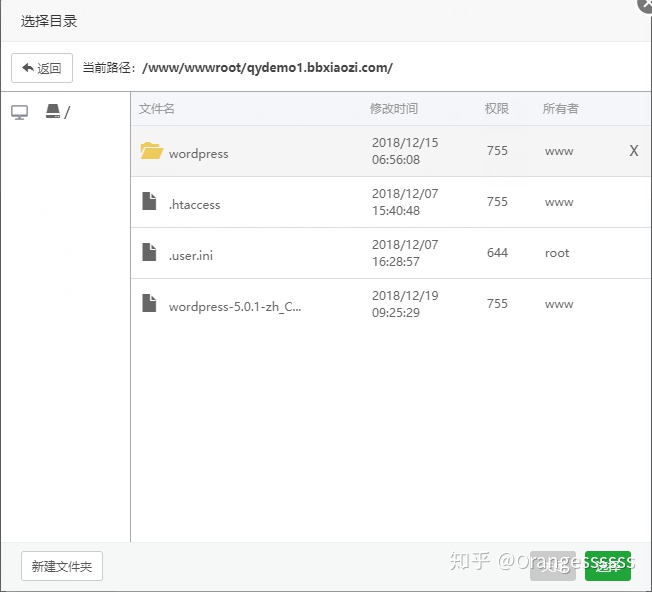
Task: Select the .htaccess file name
Action: coord(194,205)
